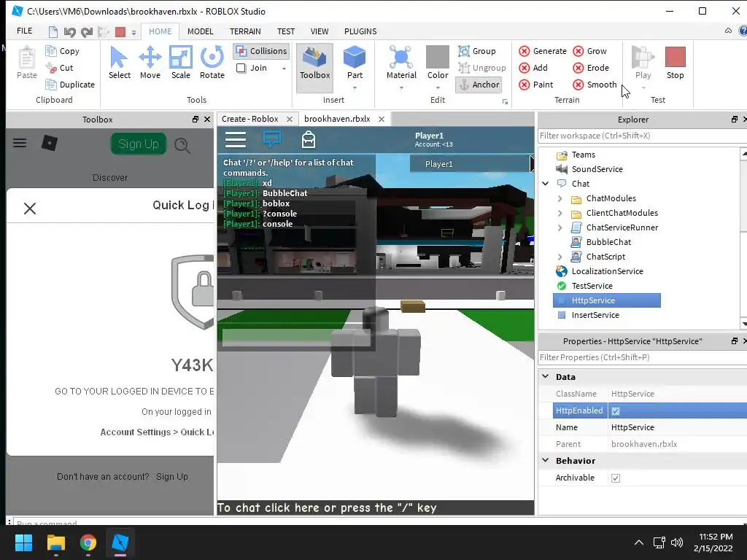
Task: Collapse the Data properties section
Action: click(x=546, y=376)
